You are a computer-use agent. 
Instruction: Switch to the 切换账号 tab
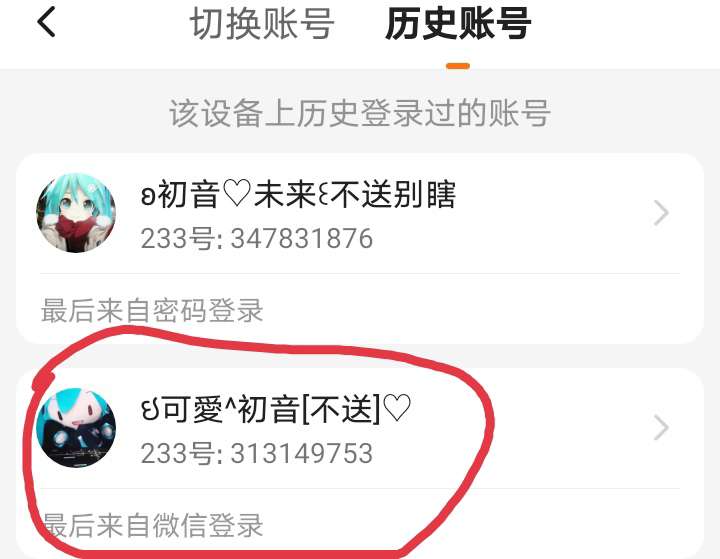pos(262,24)
